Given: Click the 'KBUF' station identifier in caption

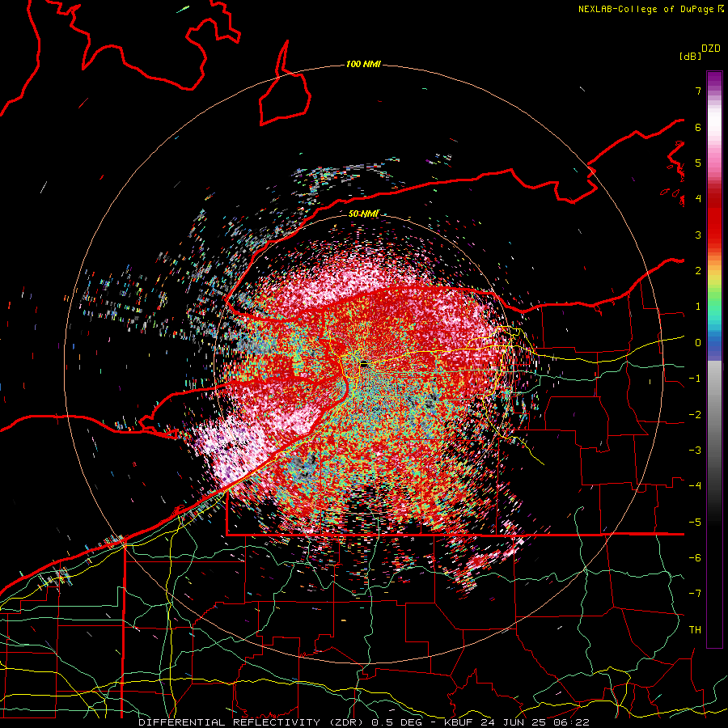Looking at the screenshot, I should click(459, 722).
